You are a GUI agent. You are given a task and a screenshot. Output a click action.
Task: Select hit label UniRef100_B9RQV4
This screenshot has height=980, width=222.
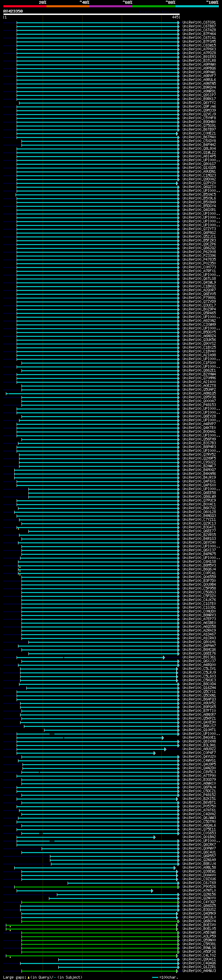point(199,87)
